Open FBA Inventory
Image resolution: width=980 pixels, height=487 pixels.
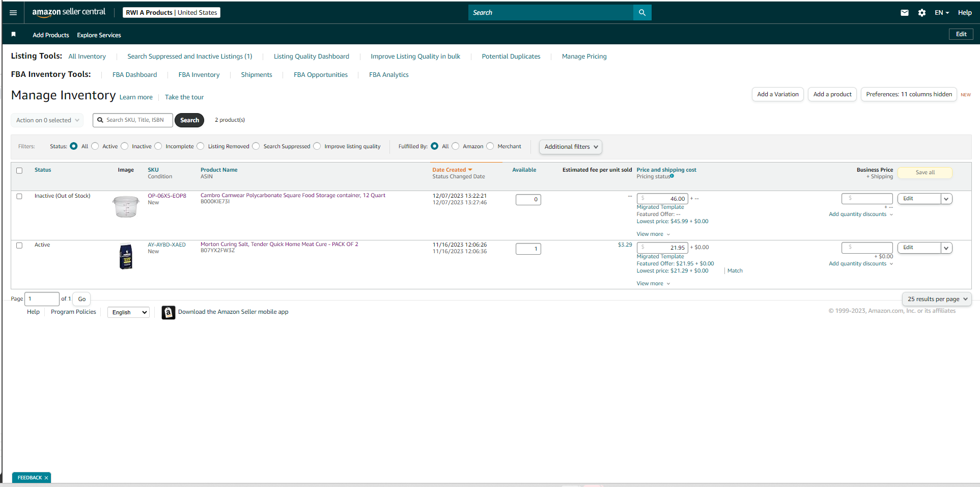199,75
